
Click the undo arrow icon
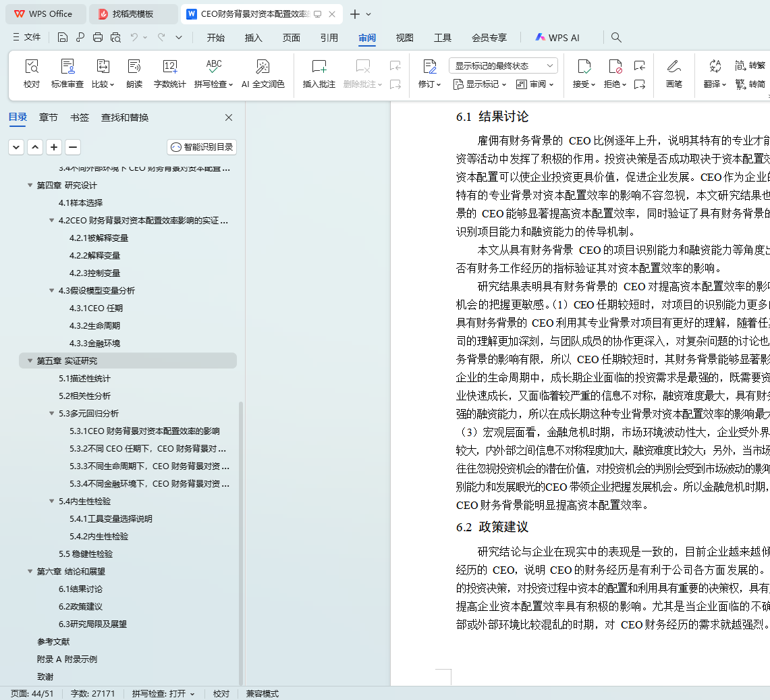[x=134, y=37]
